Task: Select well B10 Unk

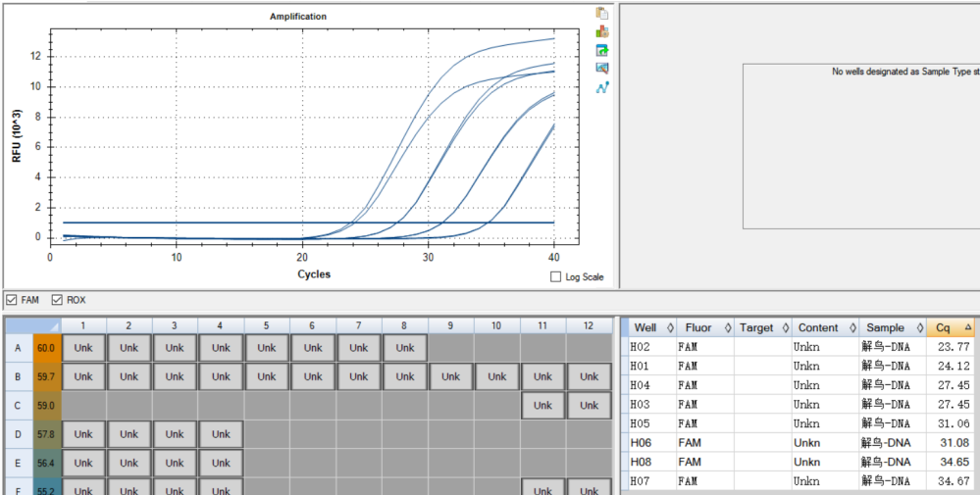Action: click(497, 376)
